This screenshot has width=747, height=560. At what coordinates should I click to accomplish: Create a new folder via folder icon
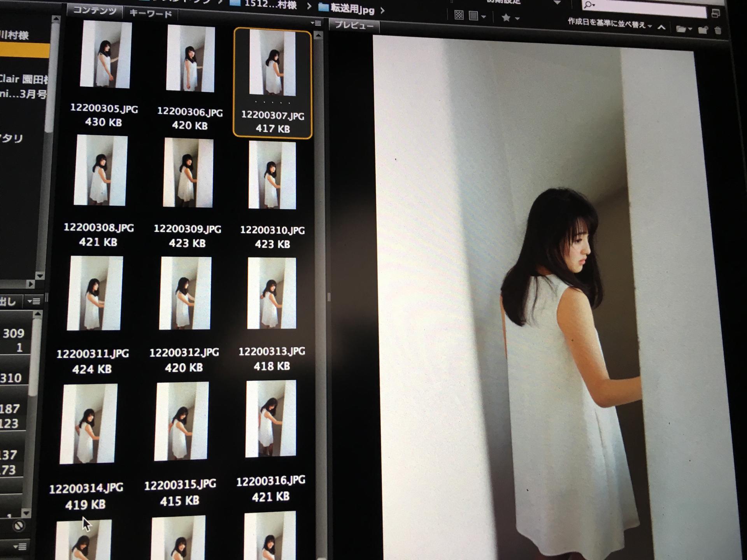click(703, 30)
